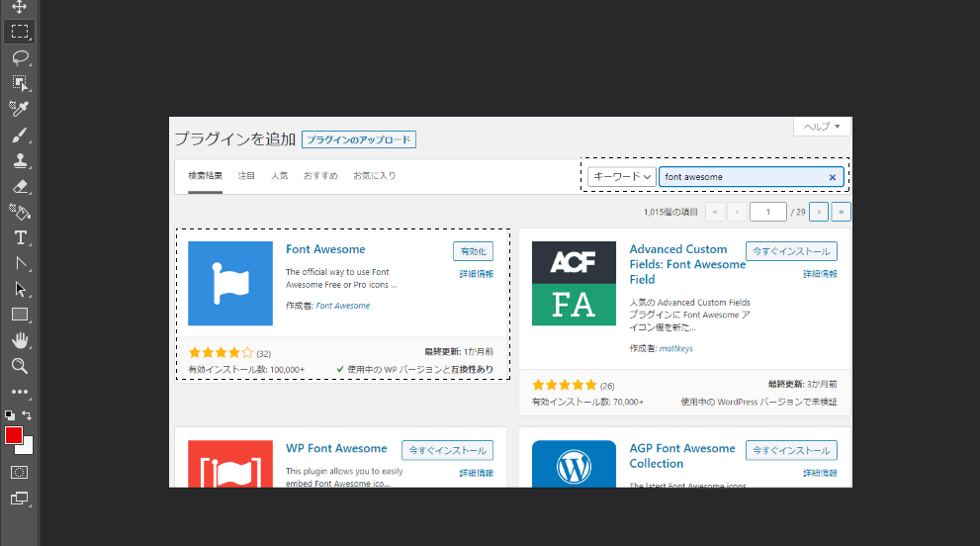Activate the Zoom magnifier tool
Screen dimensions: 980x546
pos(19,366)
